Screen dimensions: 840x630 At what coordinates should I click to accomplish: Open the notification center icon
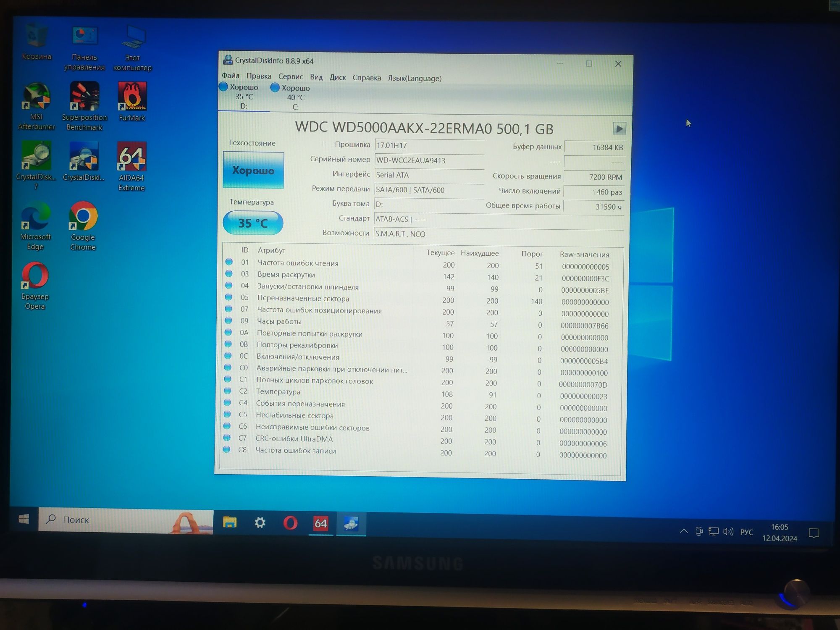pyautogui.click(x=814, y=533)
